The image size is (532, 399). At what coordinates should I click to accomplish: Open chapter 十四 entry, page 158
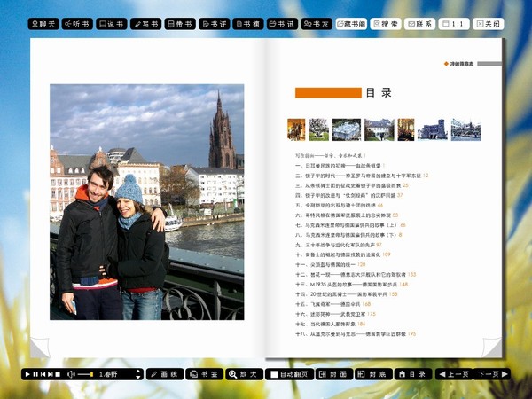pos(347,294)
